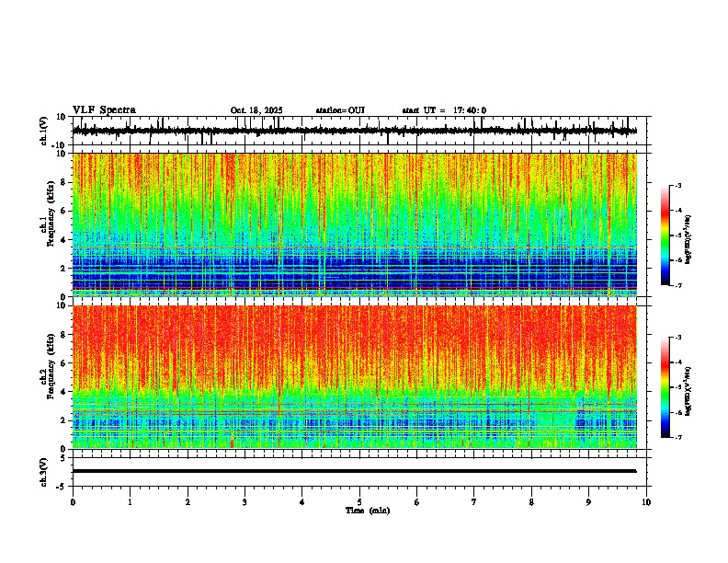Screen dimensions: 728x563
Task: Click the "ch.2 Frequency (kHz)" axis label
Action: point(48,366)
